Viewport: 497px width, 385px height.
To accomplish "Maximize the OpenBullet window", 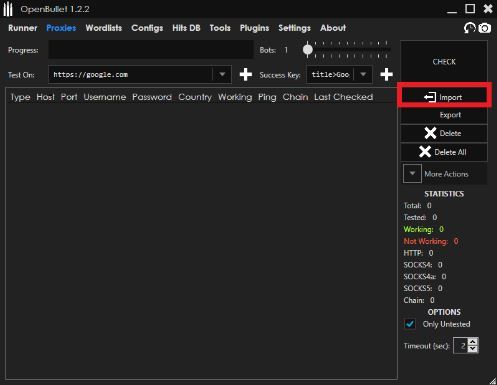I will pos(470,9).
